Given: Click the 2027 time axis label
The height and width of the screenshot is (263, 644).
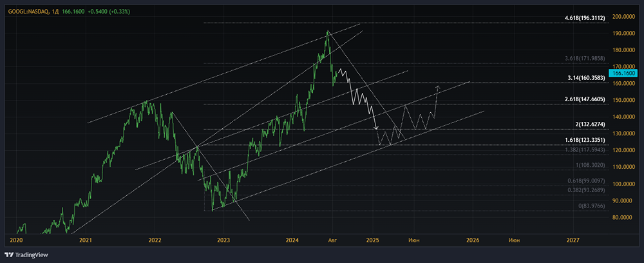Looking at the screenshot, I should coord(573,240).
